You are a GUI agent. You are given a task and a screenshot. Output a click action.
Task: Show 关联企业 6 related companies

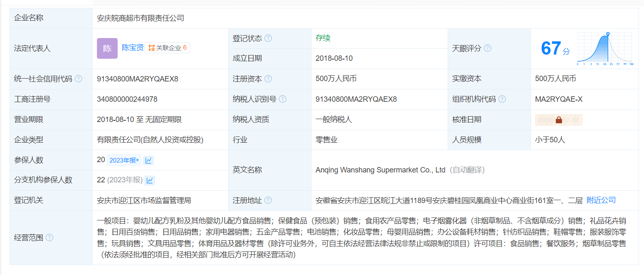pyautogui.click(x=167, y=48)
